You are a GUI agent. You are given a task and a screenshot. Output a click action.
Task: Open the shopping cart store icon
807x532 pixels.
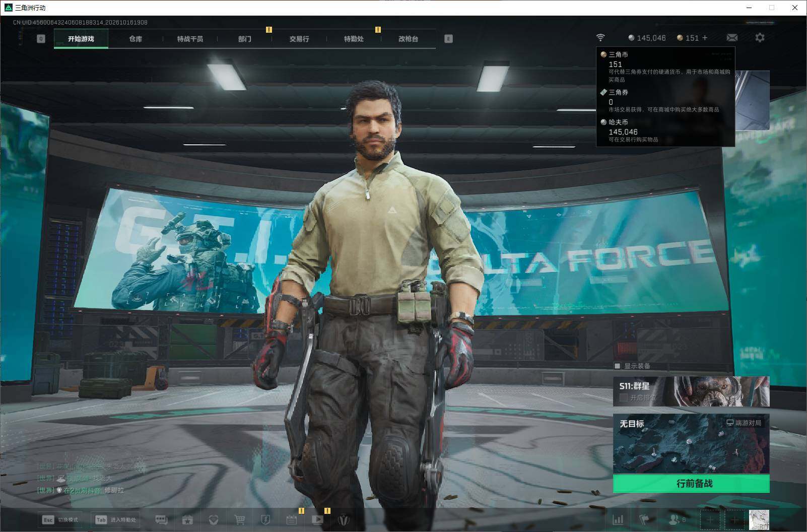(240, 519)
